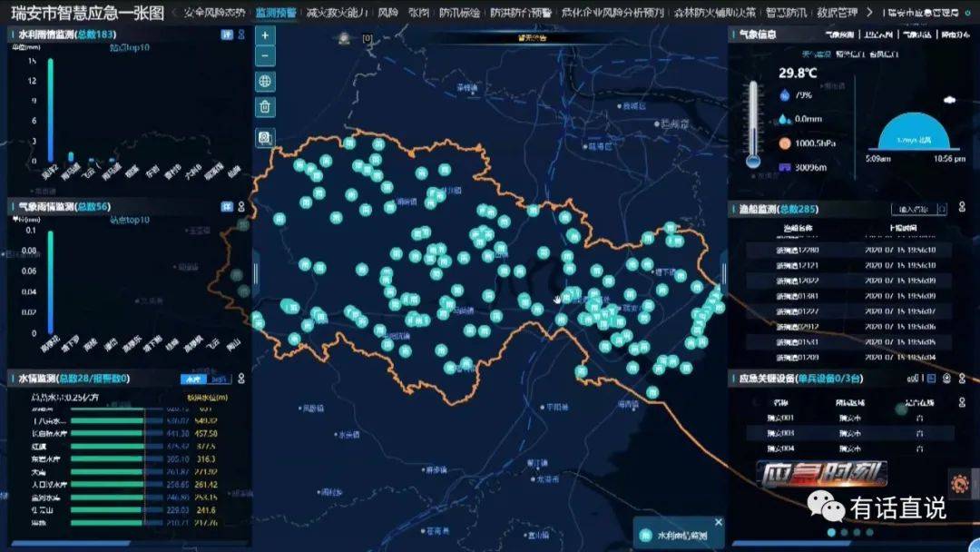Collapse the left panel using its edge handle
Viewport: 980px width, 552px height.
point(255,273)
